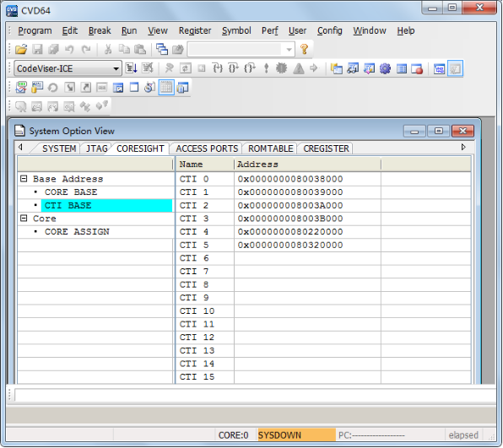This screenshot has width=503, height=448.
Task: Click address 0x0000000080038000 for CTI 0
Action: tap(290, 179)
